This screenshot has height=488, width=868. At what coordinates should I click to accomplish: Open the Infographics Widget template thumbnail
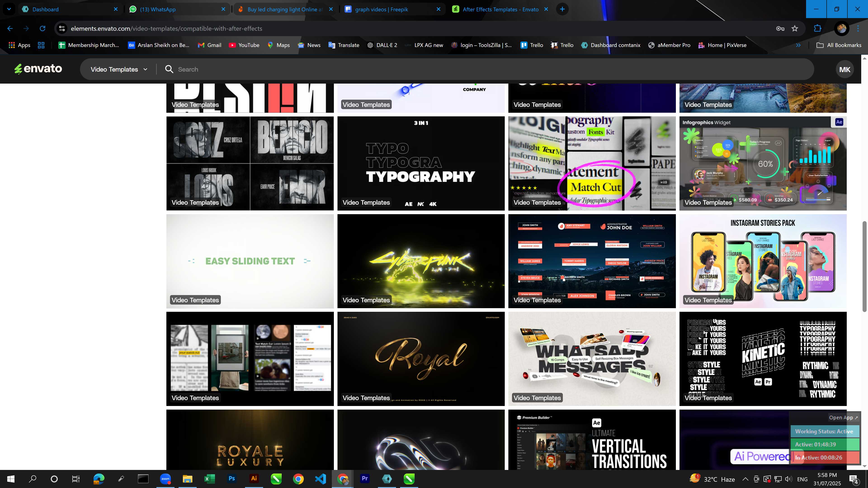(x=763, y=163)
